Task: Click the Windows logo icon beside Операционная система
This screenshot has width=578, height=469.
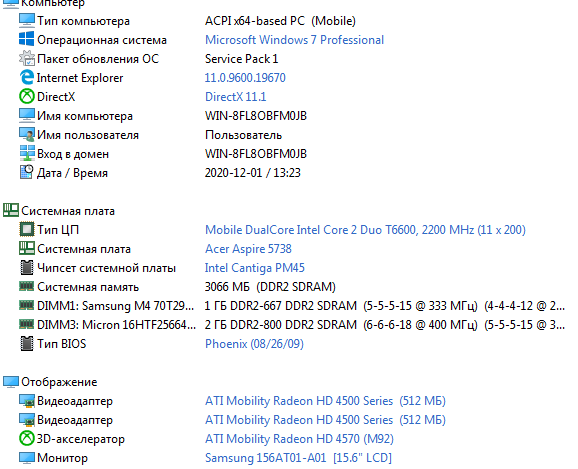Action: (x=27, y=39)
